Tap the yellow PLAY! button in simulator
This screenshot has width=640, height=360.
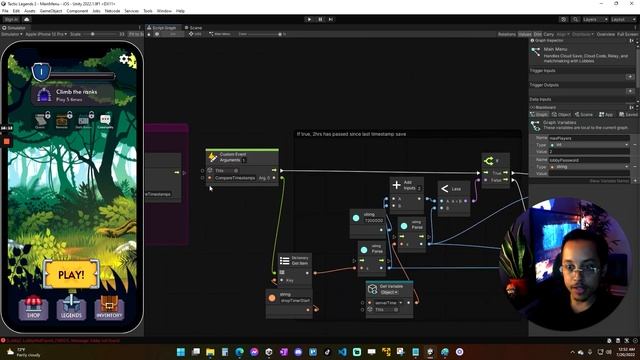pyautogui.click(x=71, y=275)
